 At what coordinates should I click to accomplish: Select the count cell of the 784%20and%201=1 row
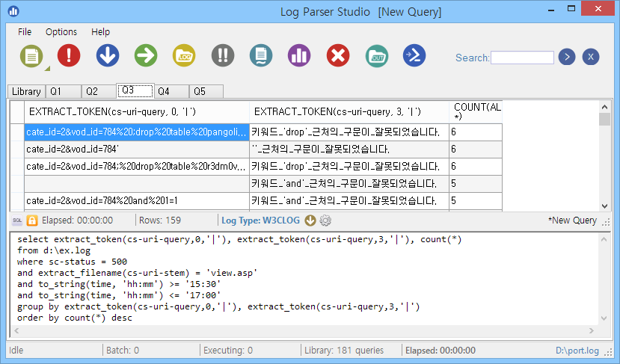pos(476,201)
